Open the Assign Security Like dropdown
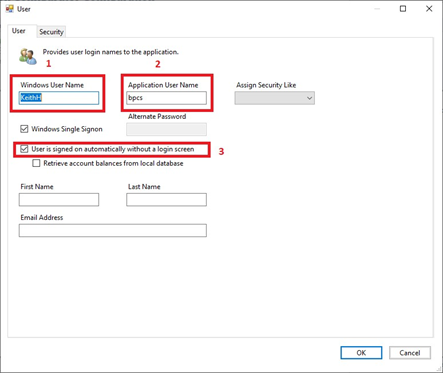 [x=274, y=98]
